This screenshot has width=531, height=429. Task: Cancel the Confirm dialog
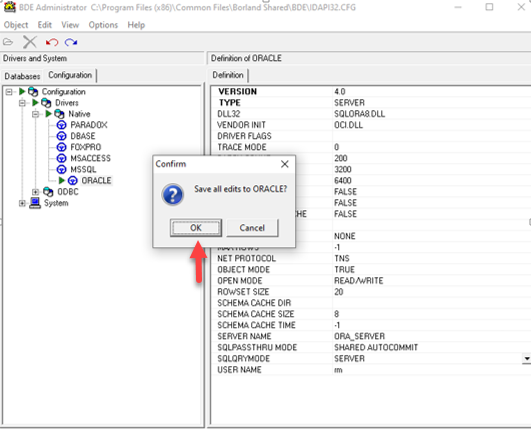pyautogui.click(x=252, y=228)
